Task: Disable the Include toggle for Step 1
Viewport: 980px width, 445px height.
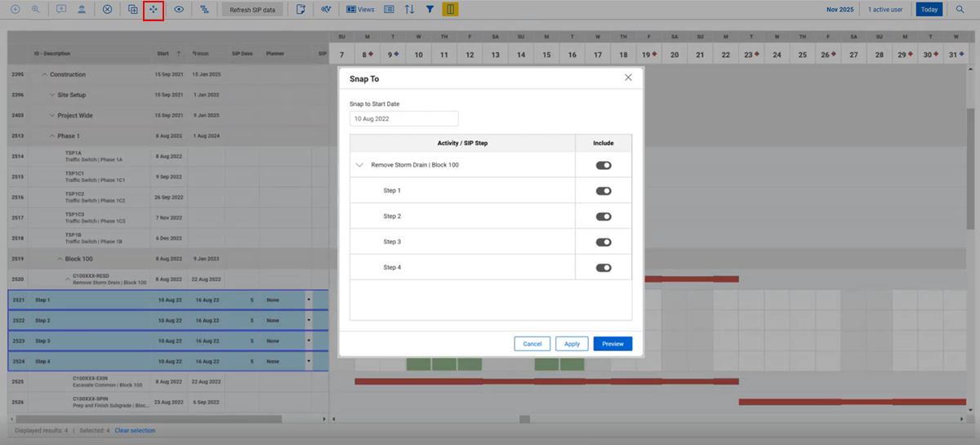Action: (x=604, y=191)
